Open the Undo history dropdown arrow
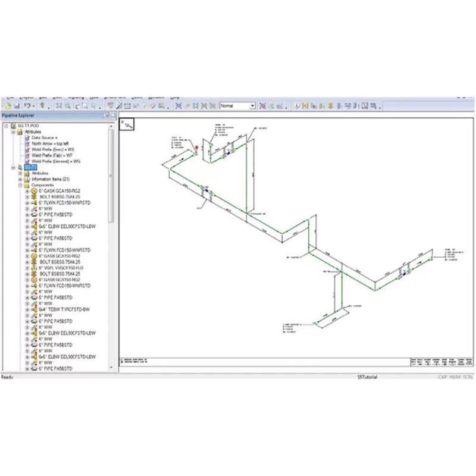 click(x=34, y=106)
